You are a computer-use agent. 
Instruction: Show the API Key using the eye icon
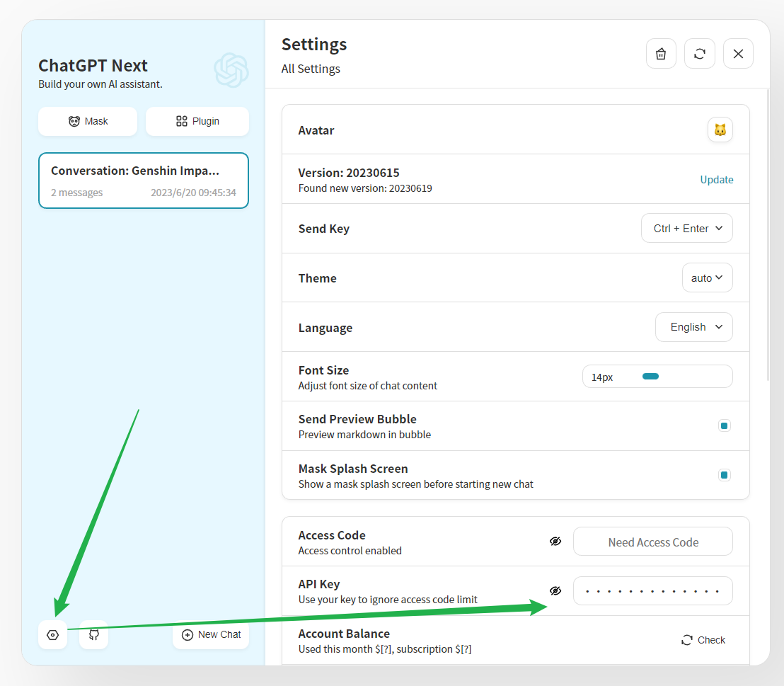[555, 590]
